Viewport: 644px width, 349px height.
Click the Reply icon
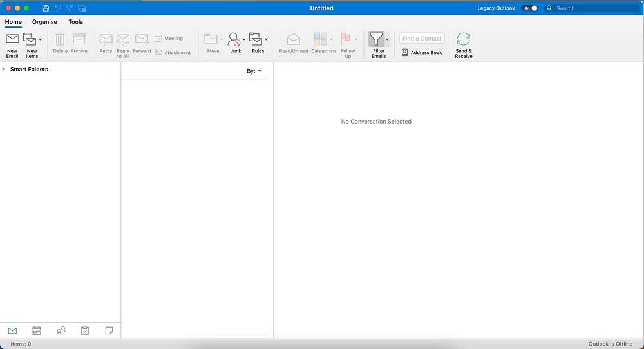coord(106,39)
